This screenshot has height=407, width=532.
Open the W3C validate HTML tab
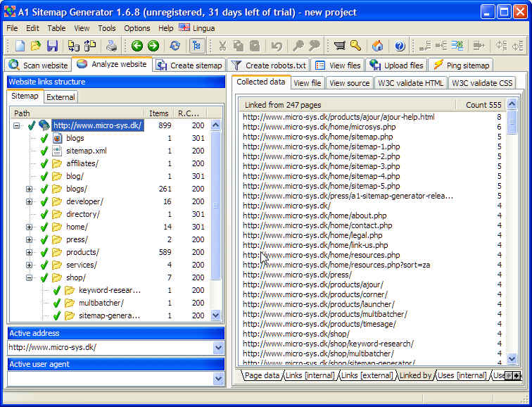pos(410,83)
